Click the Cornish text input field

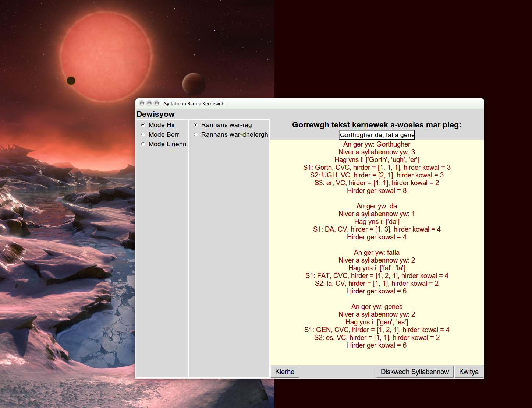(x=377, y=135)
